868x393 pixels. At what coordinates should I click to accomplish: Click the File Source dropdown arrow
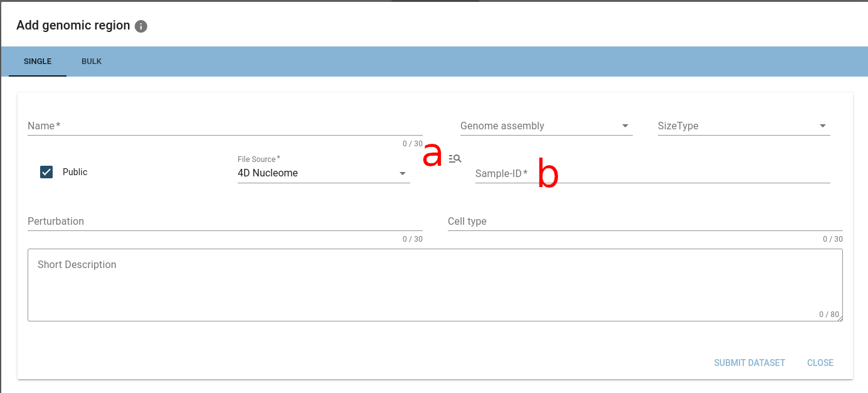[x=402, y=173]
